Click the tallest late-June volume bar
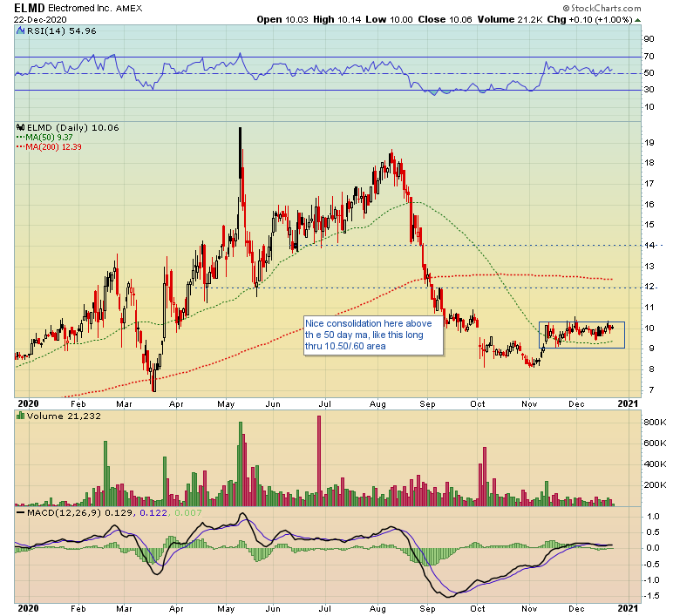This screenshot has height=616, width=680. tap(319, 460)
